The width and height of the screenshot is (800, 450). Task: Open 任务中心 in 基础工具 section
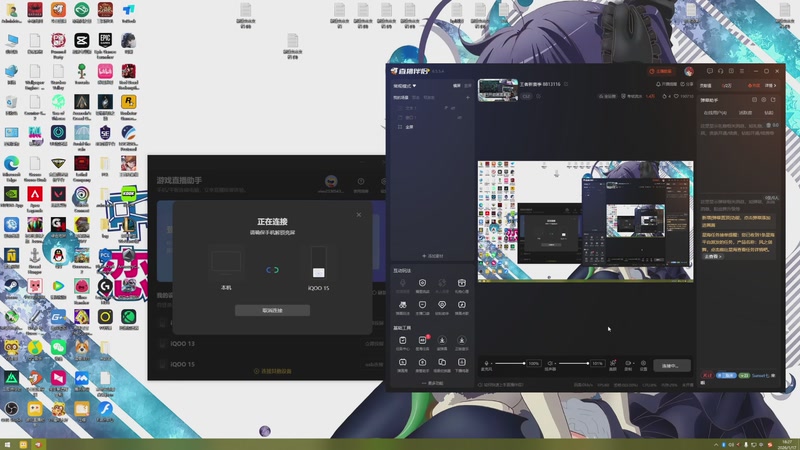[x=403, y=343]
